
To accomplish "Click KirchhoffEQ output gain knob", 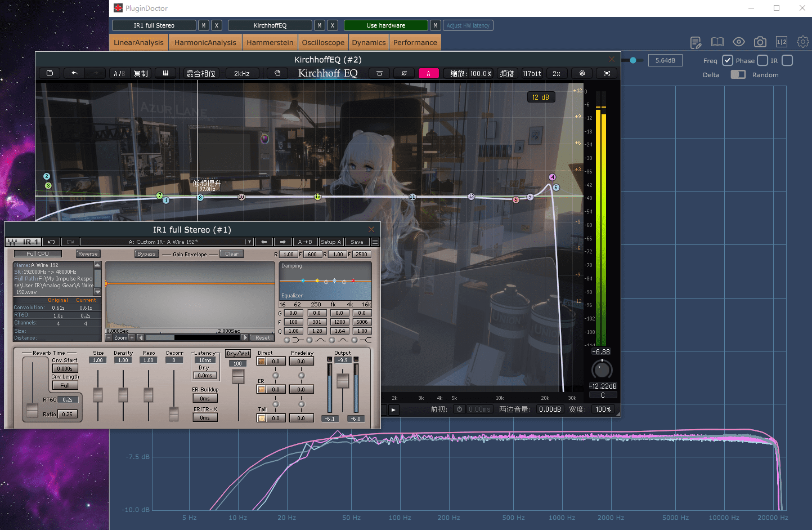I will (602, 369).
